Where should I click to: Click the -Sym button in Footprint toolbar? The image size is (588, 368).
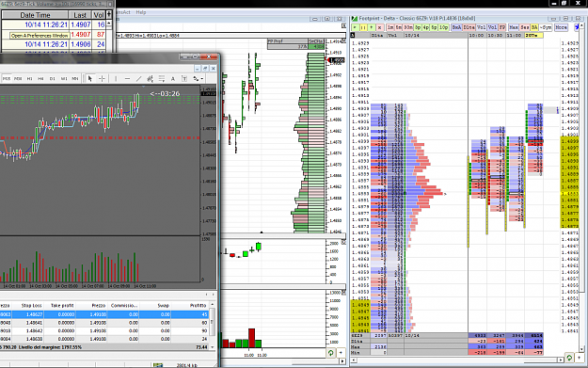coord(546,27)
